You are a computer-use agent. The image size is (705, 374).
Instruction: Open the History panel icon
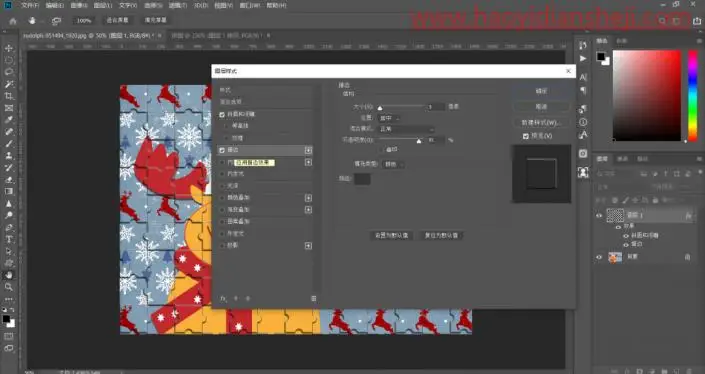point(583,45)
